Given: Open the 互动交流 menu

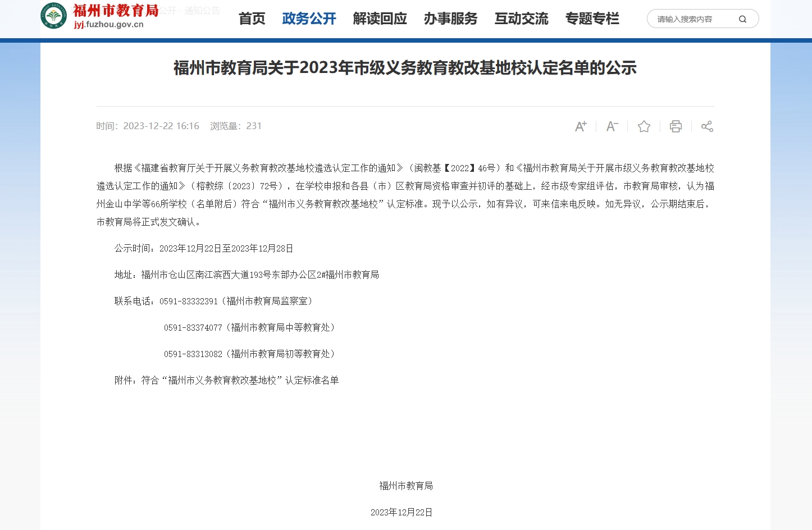Looking at the screenshot, I should pos(521,19).
